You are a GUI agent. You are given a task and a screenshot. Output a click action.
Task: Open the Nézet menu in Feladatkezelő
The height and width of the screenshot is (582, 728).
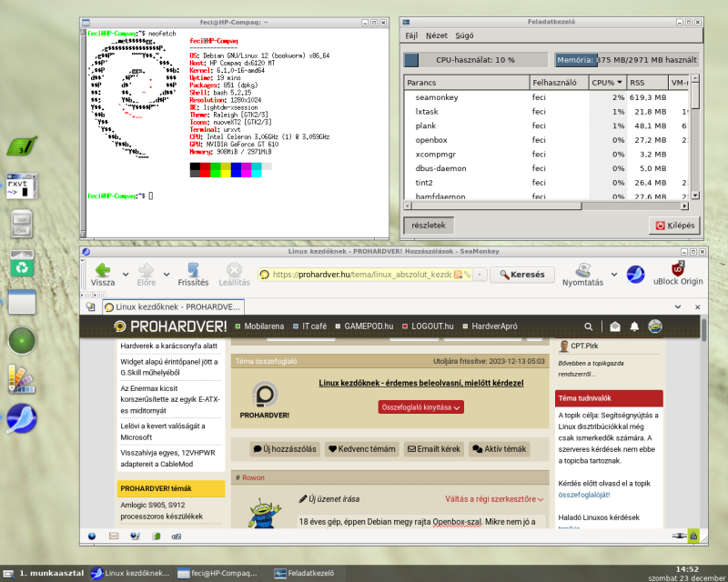(x=437, y=35)
